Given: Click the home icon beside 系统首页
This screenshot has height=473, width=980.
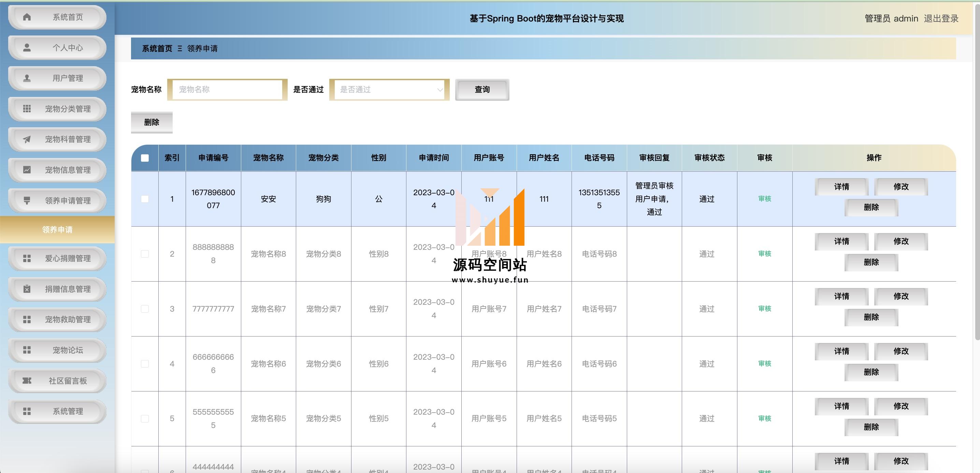Looking at the screenshot, I should (27, 17).
